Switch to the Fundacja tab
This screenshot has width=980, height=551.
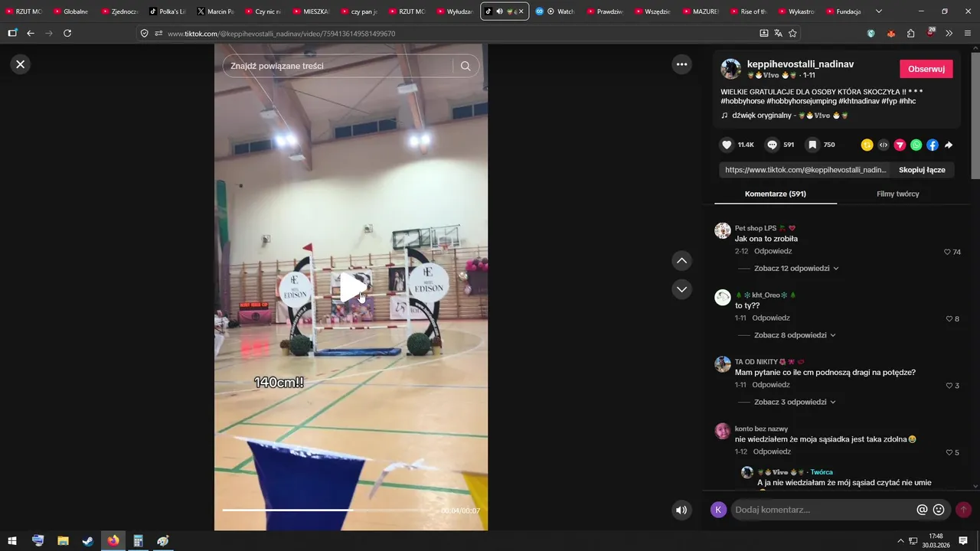(x=843, y=11)
